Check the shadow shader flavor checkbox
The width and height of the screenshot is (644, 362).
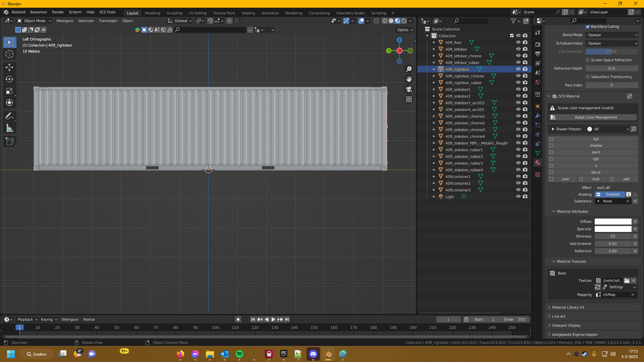552,145
